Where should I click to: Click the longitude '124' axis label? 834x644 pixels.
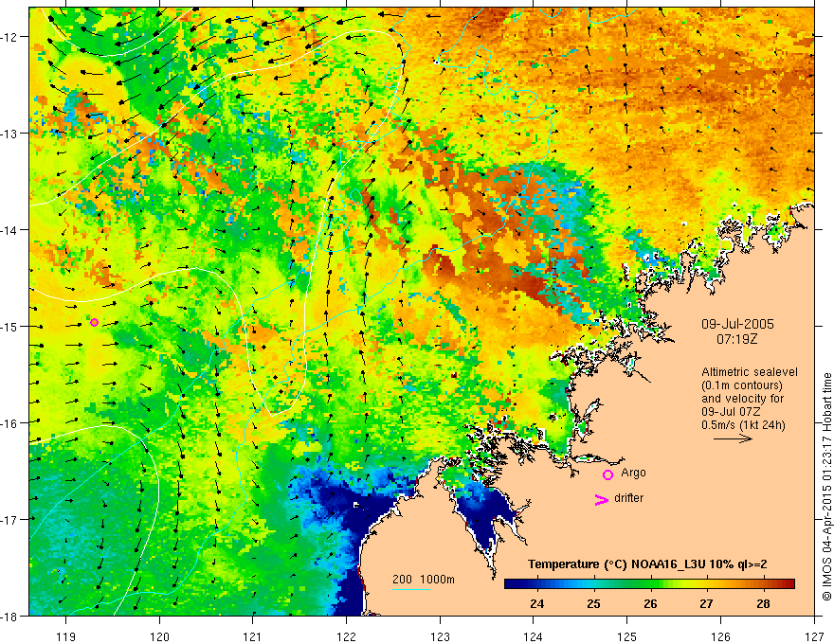tap(534, 636)
